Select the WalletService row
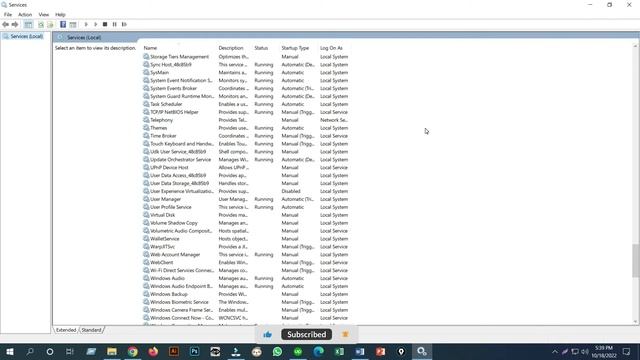Screen dimensions: 640x360 pyautogui.click(x=246, y=239)
